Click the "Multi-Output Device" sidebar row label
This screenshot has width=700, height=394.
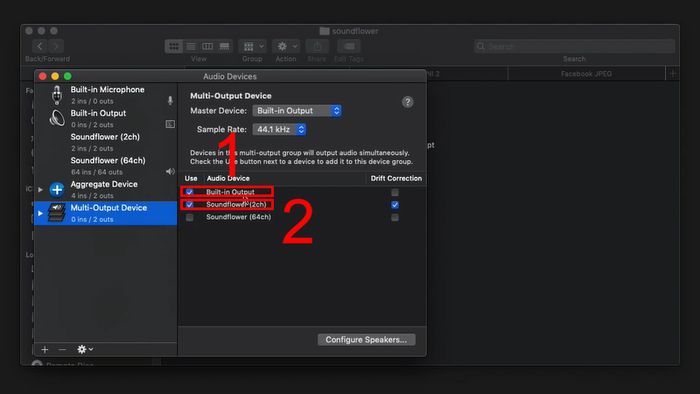pyautogui.click(x=109, y=207)
